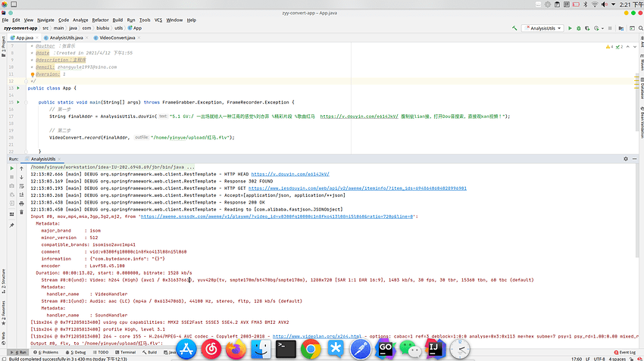Open the douyin URL inside the editor string

click(x=359, y=117)
